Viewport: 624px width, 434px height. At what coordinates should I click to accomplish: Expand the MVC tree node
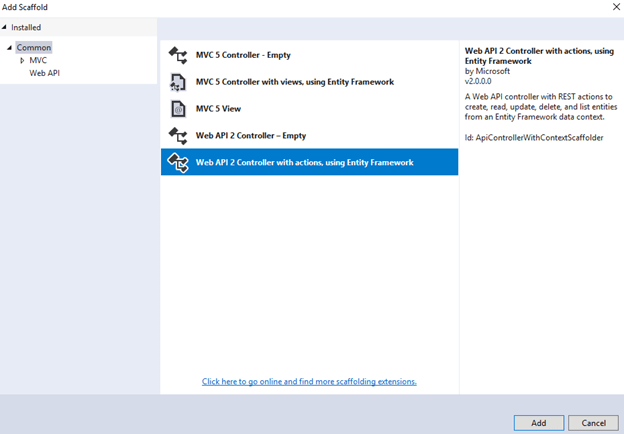point(22,60)
